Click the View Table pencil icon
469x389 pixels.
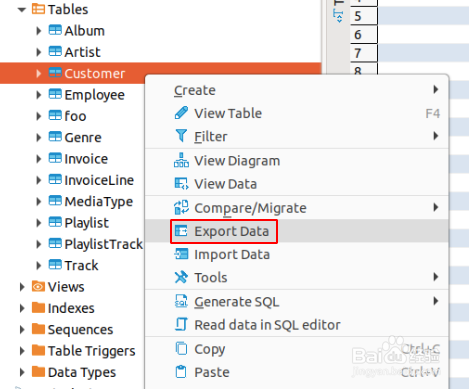(x=181, y=113)
